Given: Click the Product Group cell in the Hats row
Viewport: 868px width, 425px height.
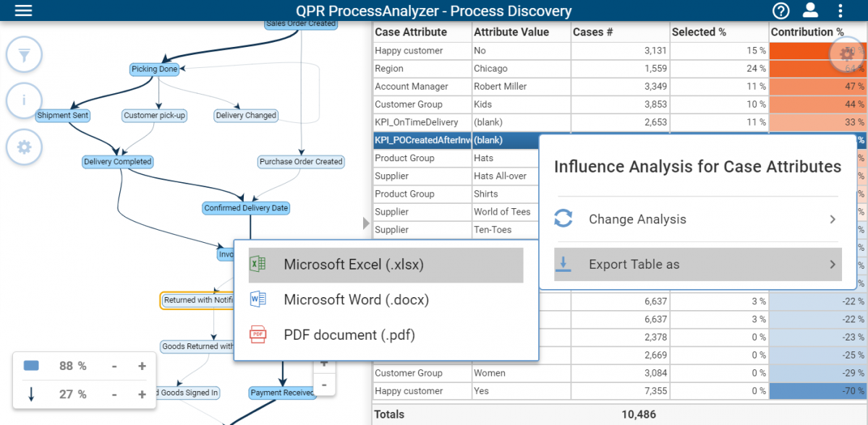Looking at the screenshot, I should tap(422, 158).
